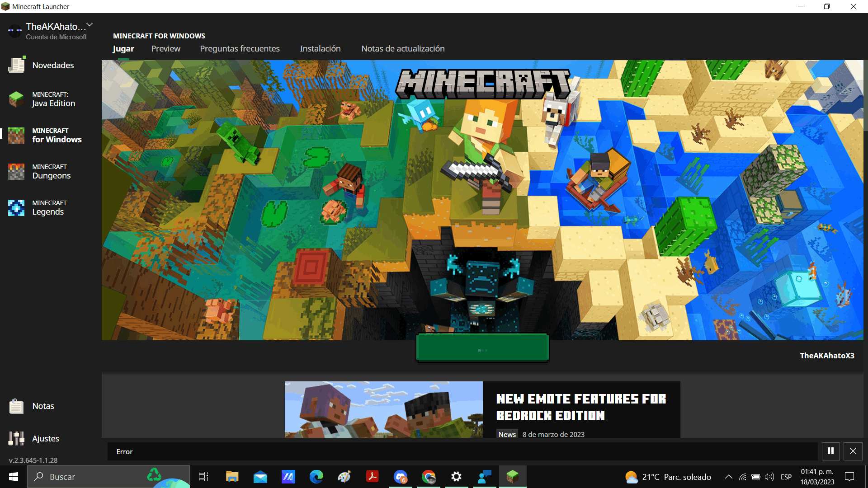Open Google Chrome from the taskbar
The height and width of the screenshot is (488, 868).
pyautogui.click(x=429, y=477)
